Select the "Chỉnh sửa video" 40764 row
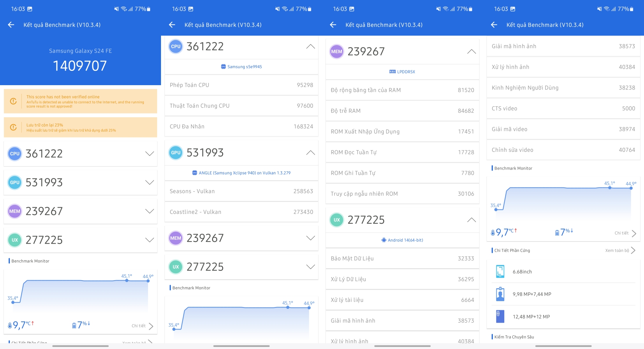The image size is (644, 349). (x=563, y=150)
